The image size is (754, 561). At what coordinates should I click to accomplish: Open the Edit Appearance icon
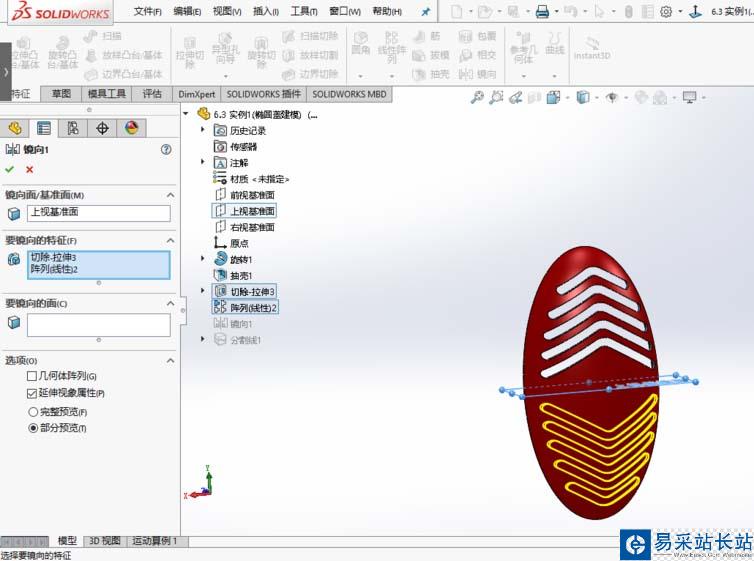point(641,98)
